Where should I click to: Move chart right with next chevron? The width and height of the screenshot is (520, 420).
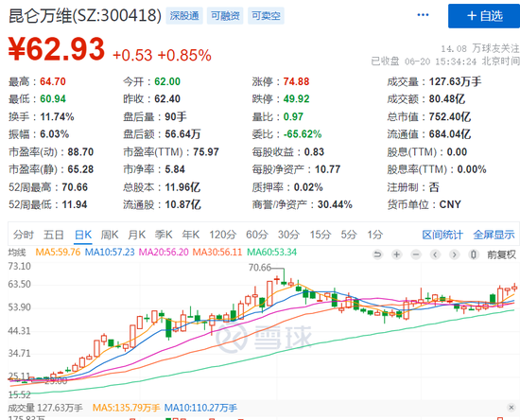(455, 254)
